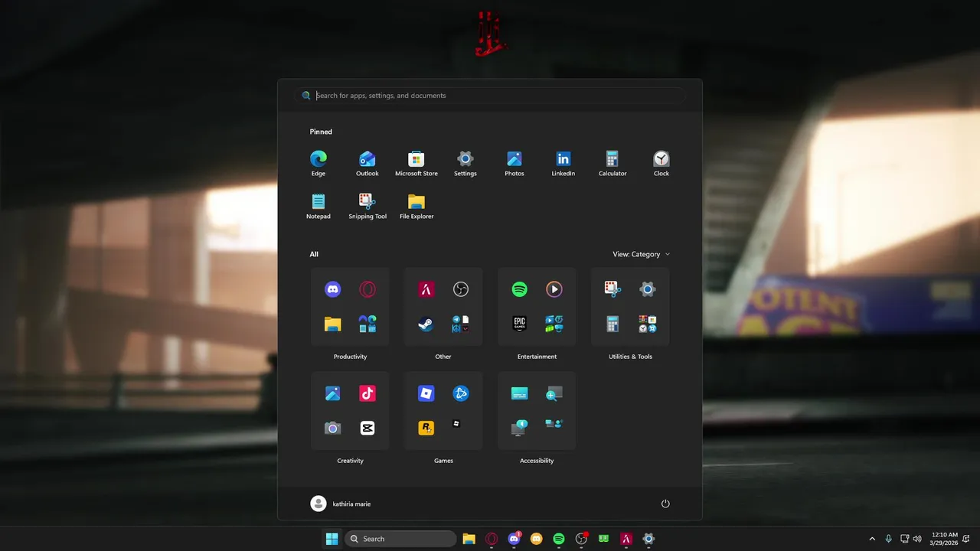Expand more apps in the Productivity group
Viewport: 980px width, 551px height.
(367, 324)
